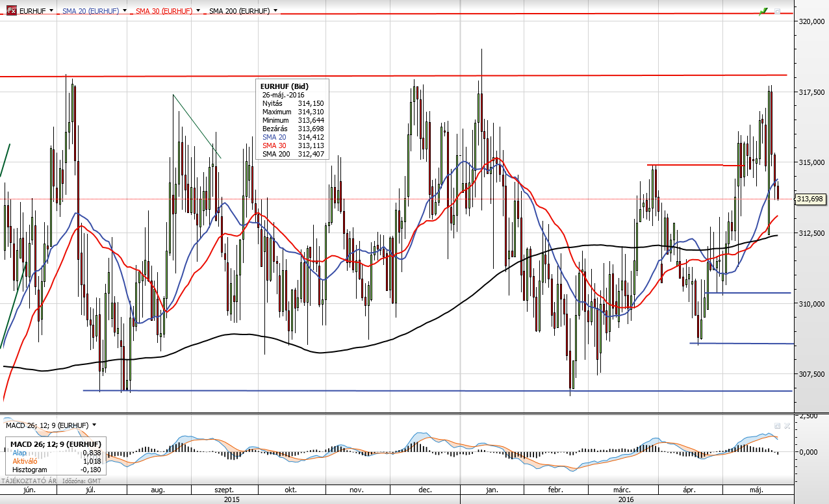Image resolution: width=829 pixels, height=504 pixels.
Task: Click the year 2016 on time axis
Action: (x=625, y=499)
